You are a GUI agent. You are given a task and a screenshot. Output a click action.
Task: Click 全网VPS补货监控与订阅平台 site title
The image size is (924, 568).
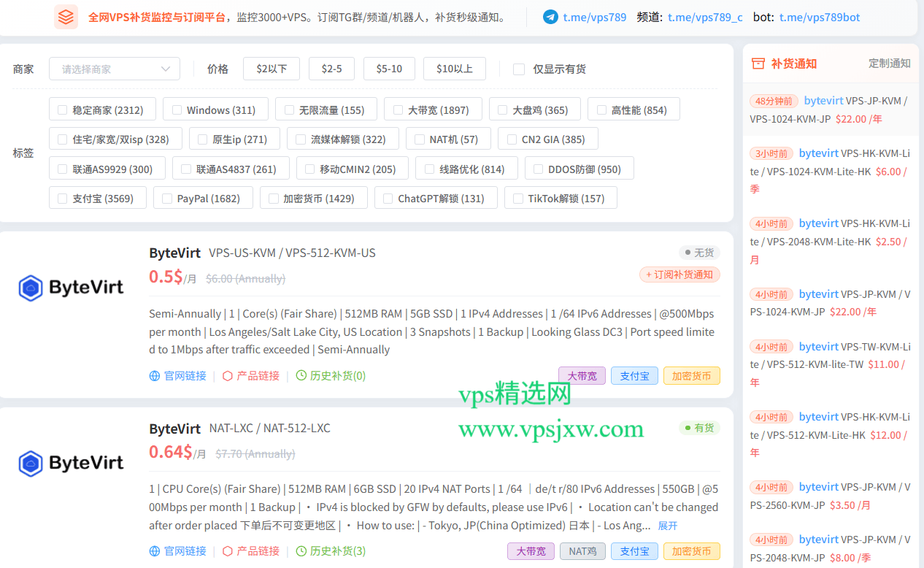[x=157, y=18]
